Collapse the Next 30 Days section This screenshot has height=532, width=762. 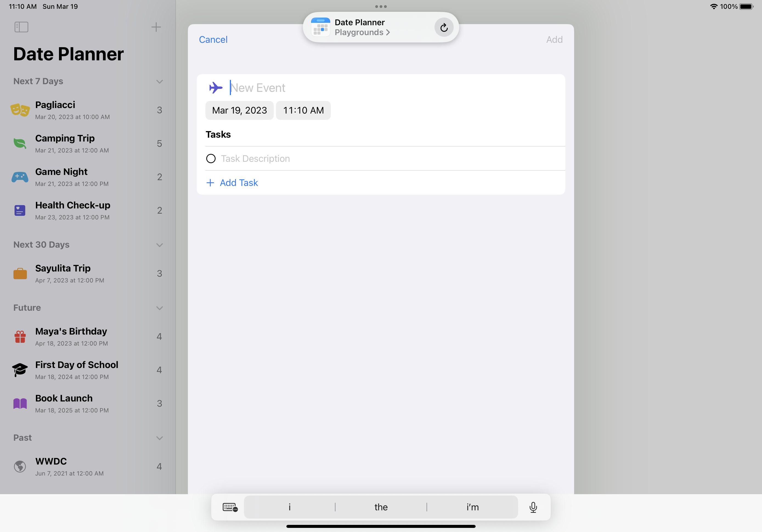coord(159,245)
